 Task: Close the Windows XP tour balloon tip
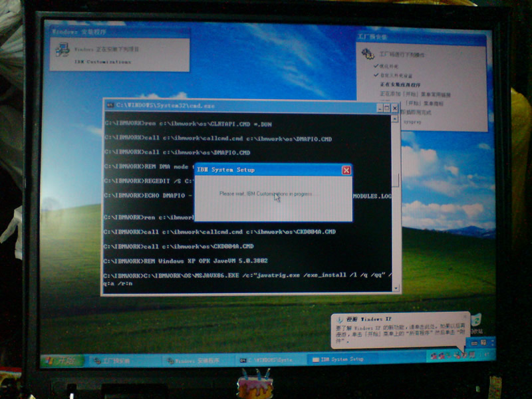point(465,317)
